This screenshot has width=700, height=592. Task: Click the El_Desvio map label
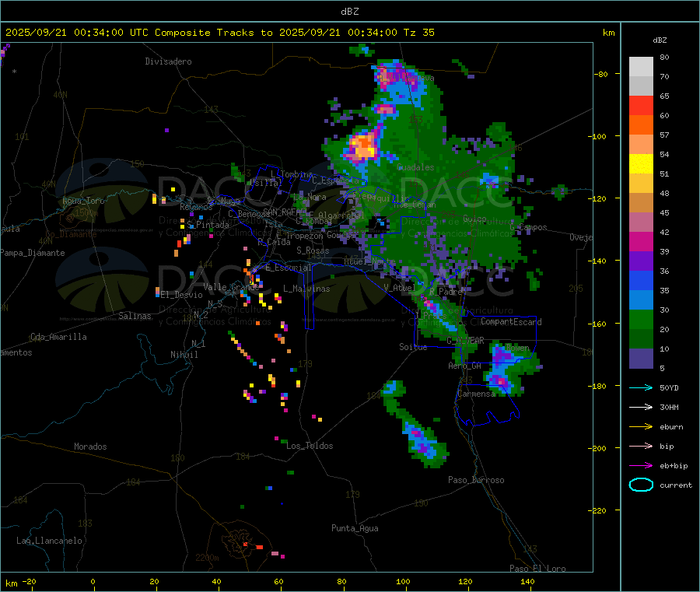182,295
